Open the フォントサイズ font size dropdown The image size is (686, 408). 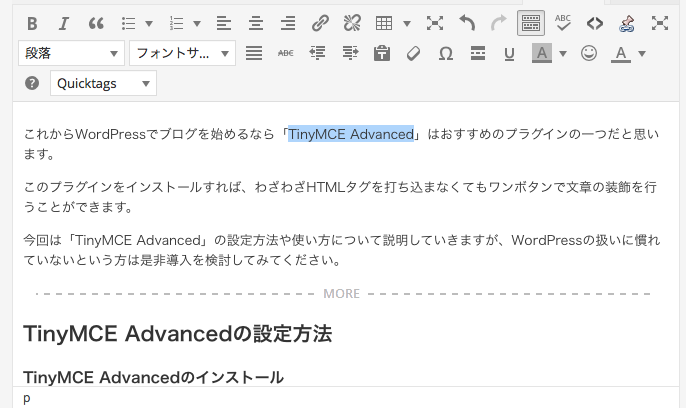182,53
